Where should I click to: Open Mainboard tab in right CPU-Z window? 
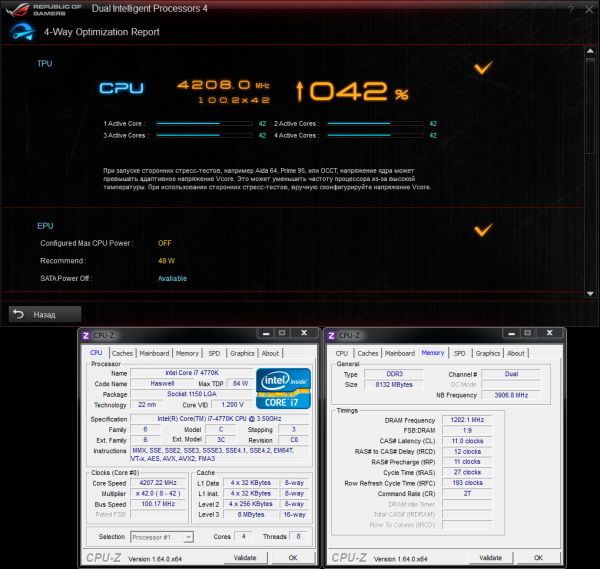point(399,353)
